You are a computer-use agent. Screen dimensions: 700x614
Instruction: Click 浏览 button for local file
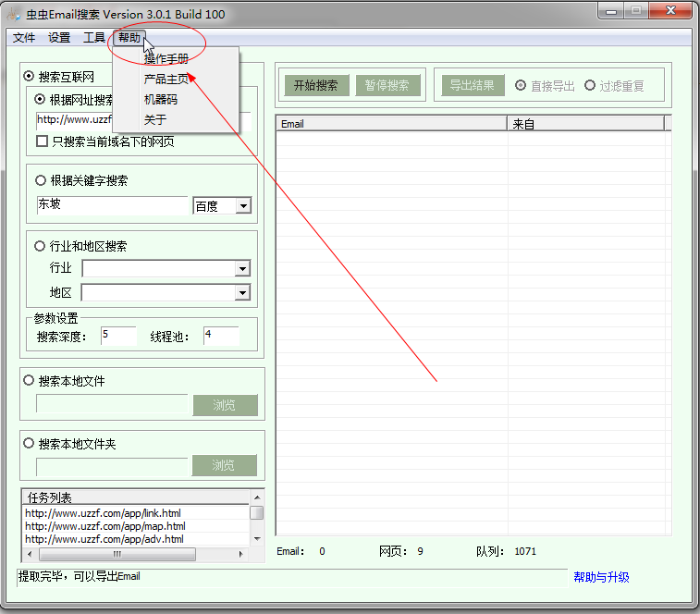225,405
